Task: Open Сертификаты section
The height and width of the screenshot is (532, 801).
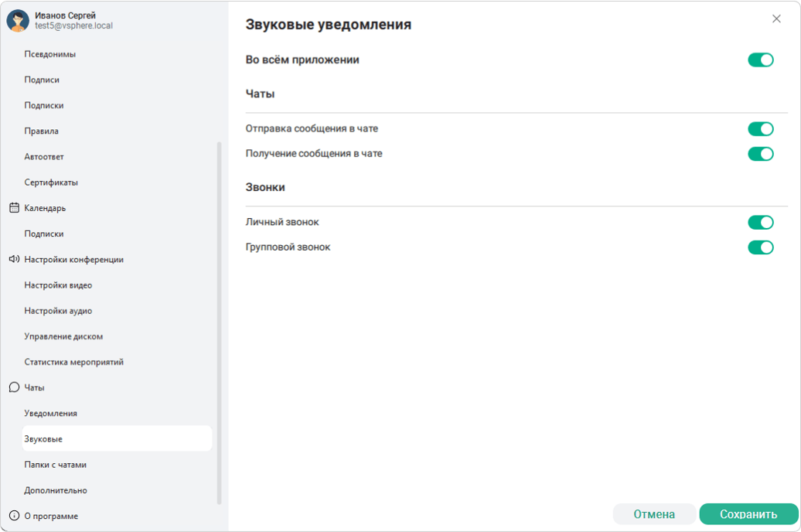Action: (x=51, y=182)
